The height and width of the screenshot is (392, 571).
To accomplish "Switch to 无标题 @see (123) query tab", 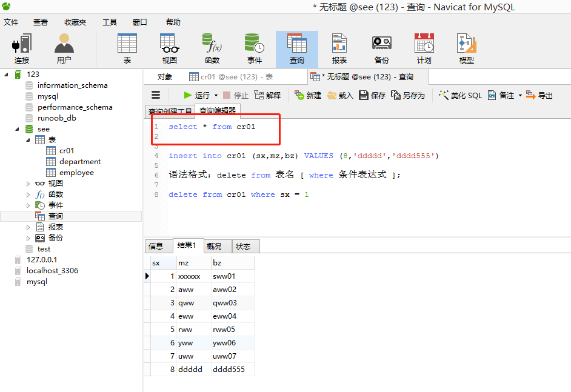I will 368,77.
